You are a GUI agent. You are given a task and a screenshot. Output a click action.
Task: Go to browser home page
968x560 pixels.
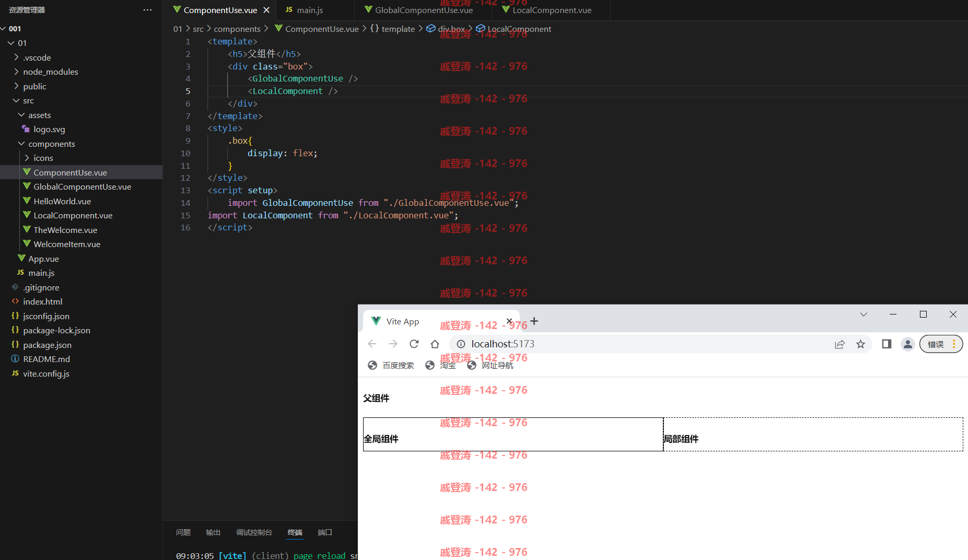coord(435,344)
